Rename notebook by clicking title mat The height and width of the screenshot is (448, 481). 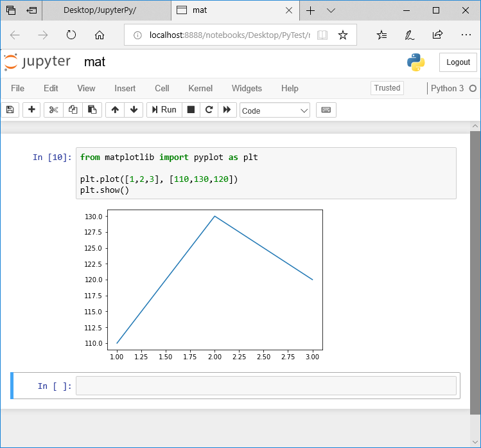tap(94, 62)
